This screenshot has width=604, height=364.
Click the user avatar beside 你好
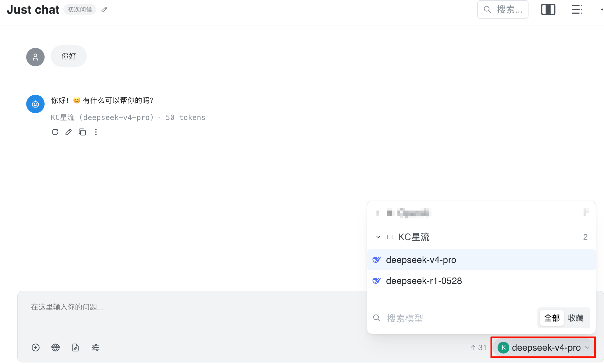tap(35, 57)
